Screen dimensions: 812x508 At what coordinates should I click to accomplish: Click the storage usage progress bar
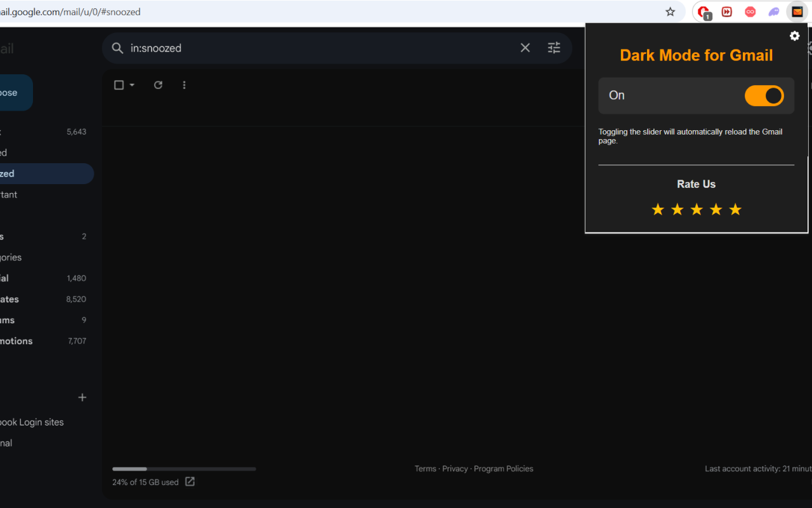click(184, 469)
